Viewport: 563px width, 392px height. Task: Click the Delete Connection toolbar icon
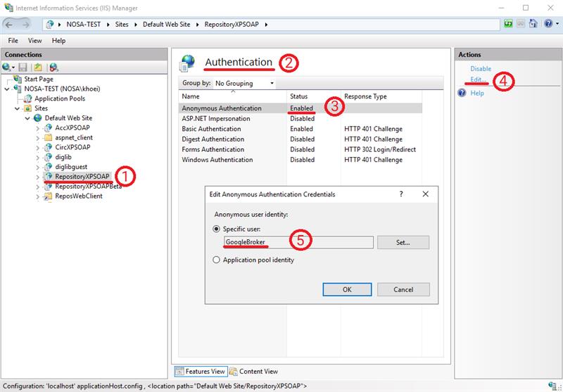coord(53,68)
